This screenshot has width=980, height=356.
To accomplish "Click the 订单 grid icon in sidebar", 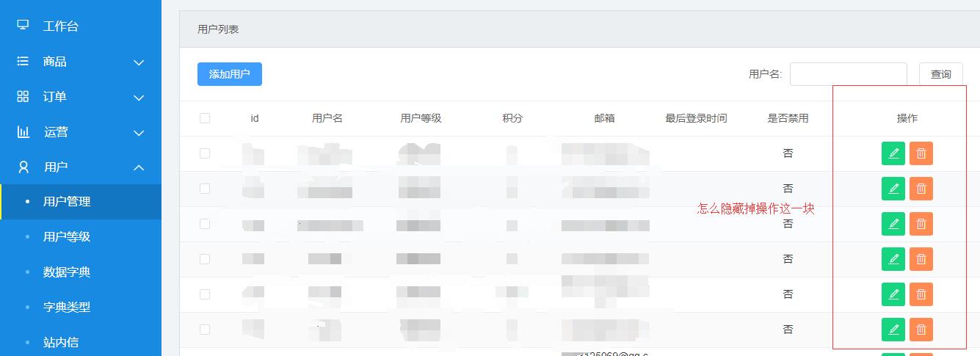I will [x=23, y=97].
